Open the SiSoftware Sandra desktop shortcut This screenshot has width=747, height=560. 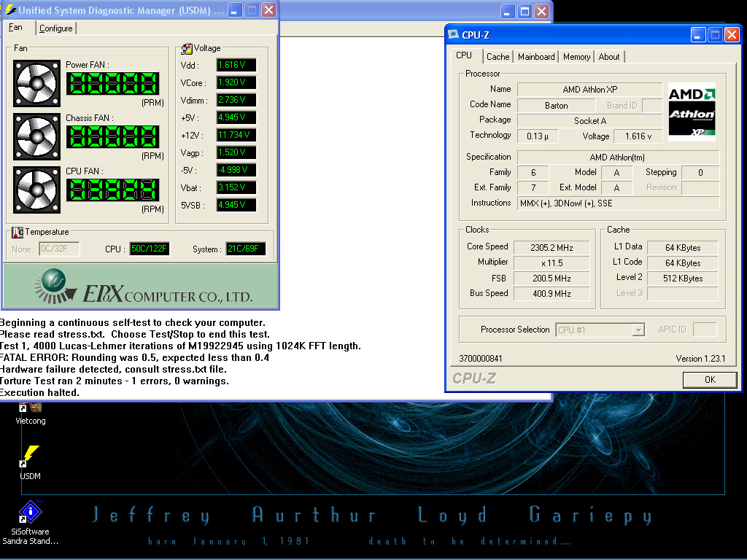(30, 523)
